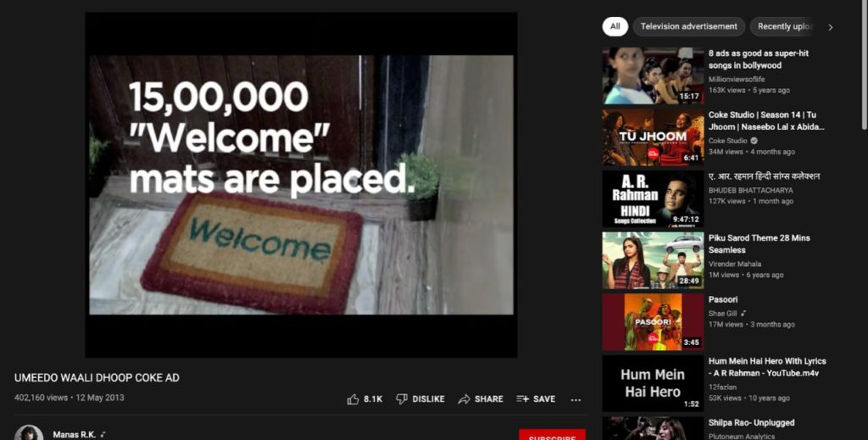
Task: Save video to playlist icon
Action: pos(522,398)
